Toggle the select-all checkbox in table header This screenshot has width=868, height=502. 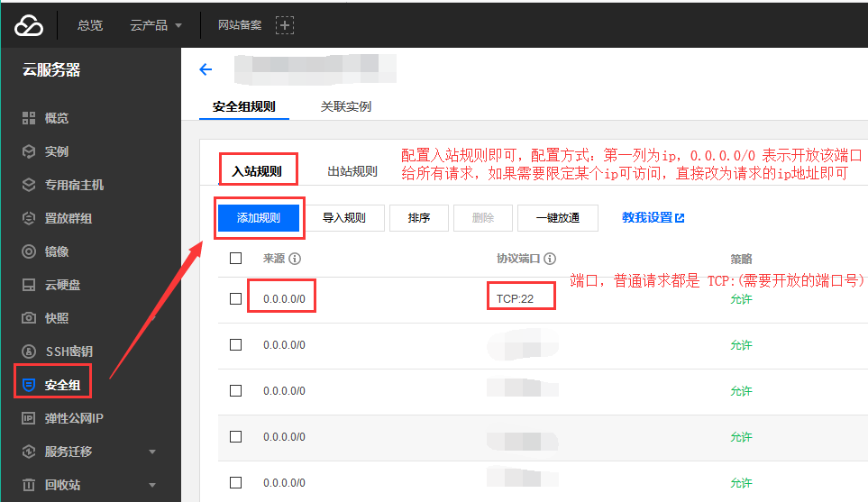point(236,259)
